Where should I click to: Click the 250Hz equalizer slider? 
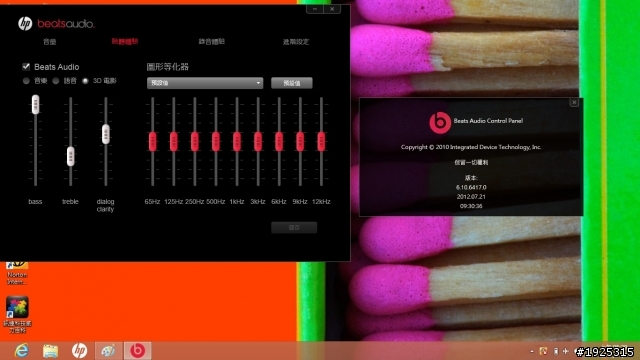195,142
